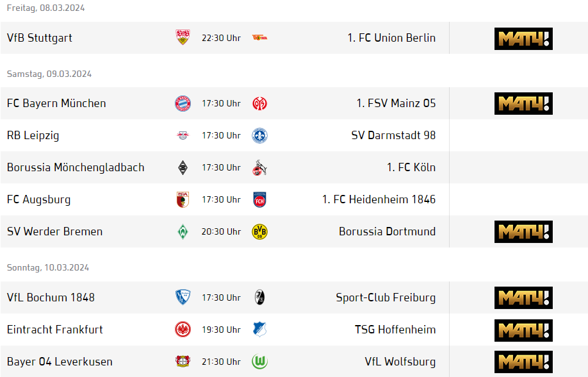Open the RB Leipzig team link
588x377 pixels.
point(33,135)
